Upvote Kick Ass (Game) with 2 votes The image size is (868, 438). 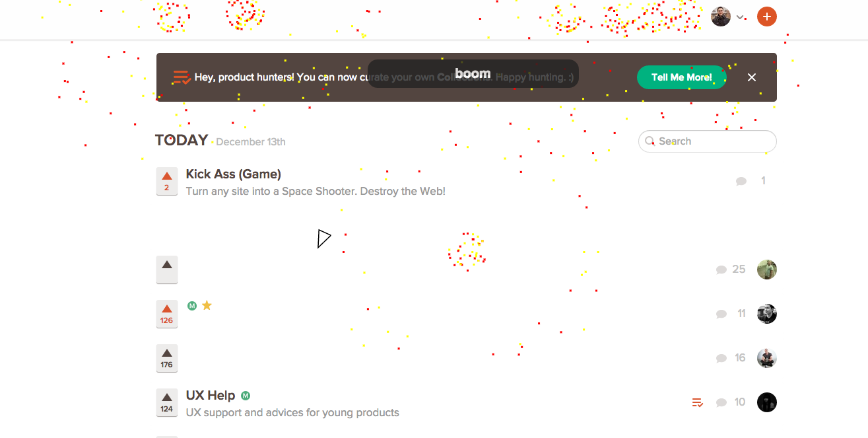click(x=167, y=182)
